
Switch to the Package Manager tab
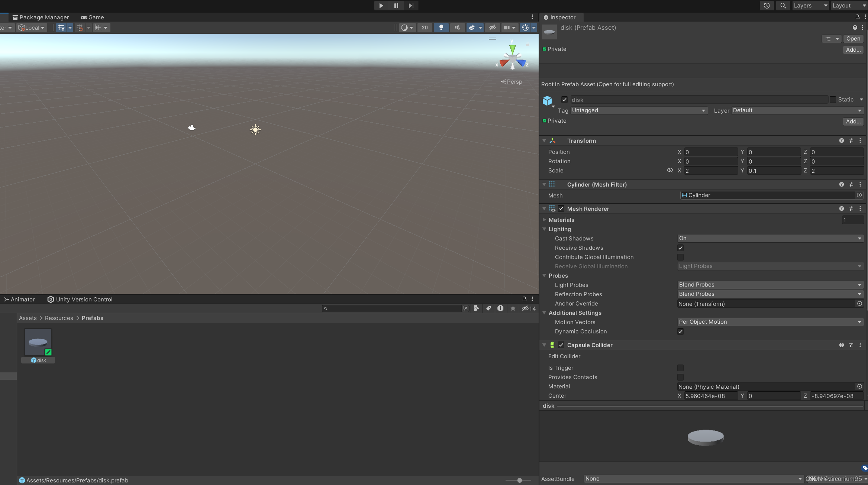[41, 17]
